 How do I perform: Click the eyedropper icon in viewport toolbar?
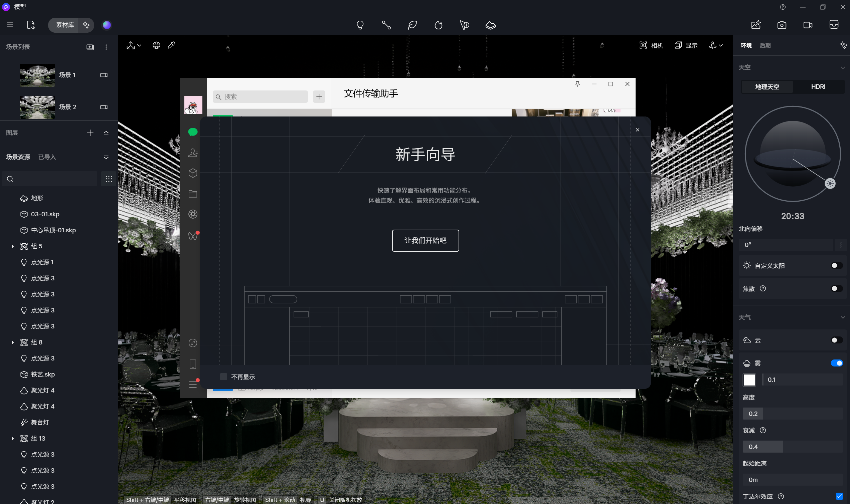171,45
